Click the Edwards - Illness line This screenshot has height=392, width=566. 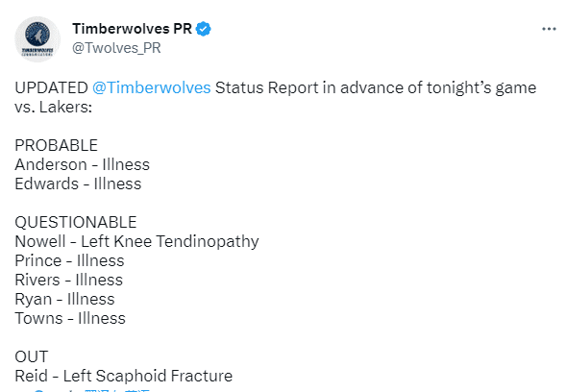click(x=78, y=184)
